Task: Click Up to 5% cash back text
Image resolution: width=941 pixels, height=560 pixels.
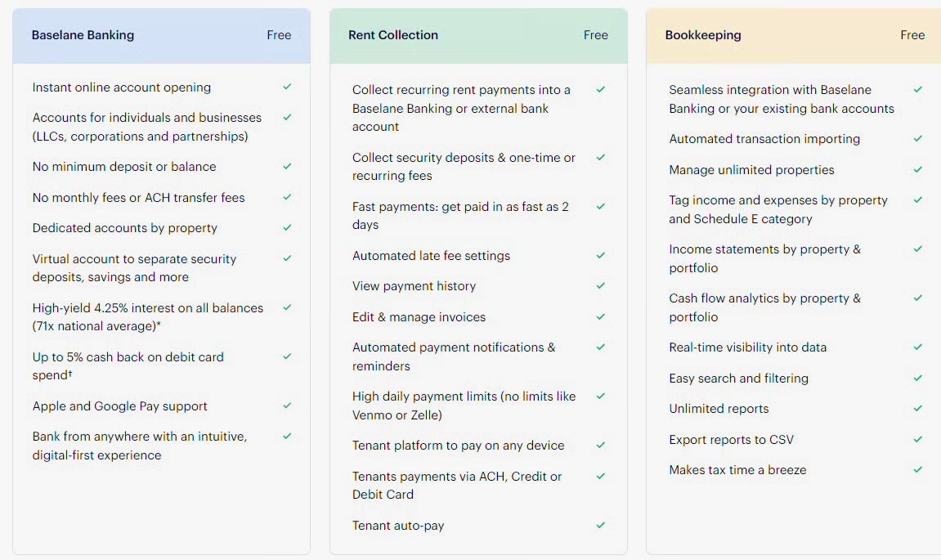Action: [x=128, y=366]
